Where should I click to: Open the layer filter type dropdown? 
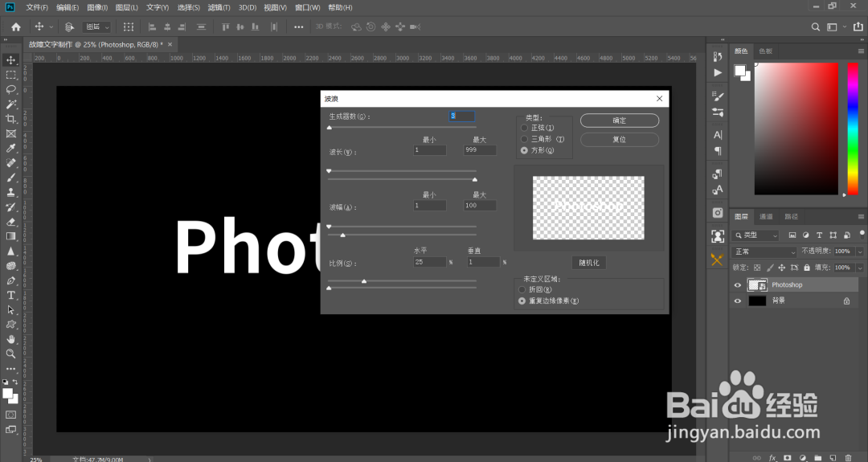click(755, 235)
